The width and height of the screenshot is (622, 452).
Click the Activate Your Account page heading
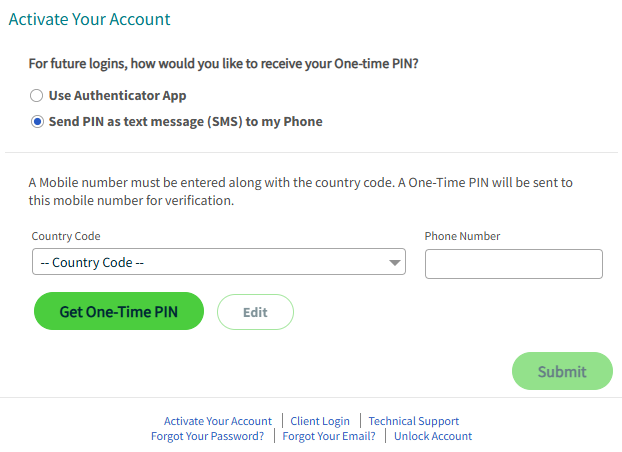89,19
